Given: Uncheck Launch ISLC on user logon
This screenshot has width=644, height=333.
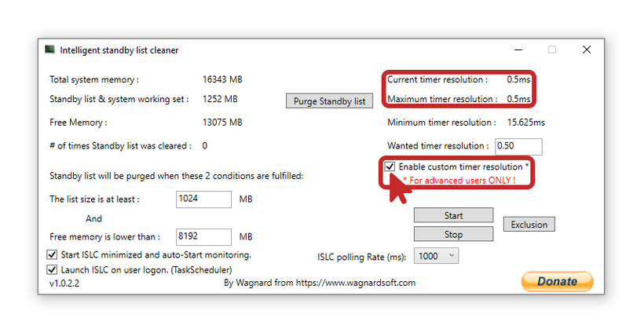Looking at the screenshot, I should (x=53, y=269).
